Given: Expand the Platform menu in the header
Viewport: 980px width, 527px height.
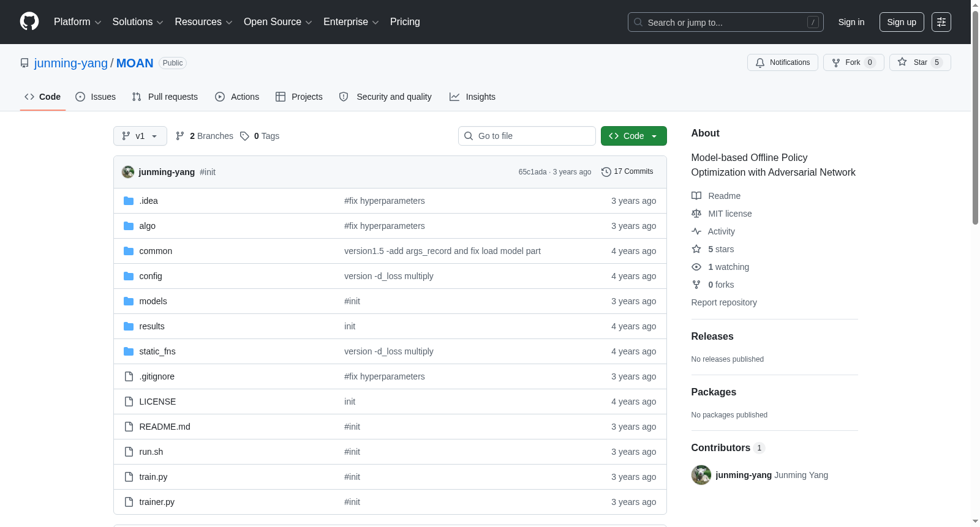Looking at the screenshot, I should [x=77, y=22].
